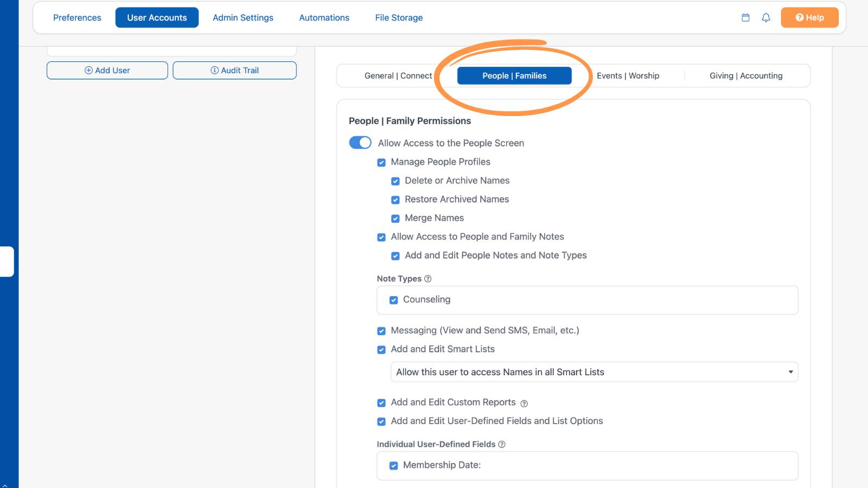Uncheck Add and Edit User-Defined Fields and List Options
The height and width of the screenshot is (488, 868).
[x=381, y=421]
